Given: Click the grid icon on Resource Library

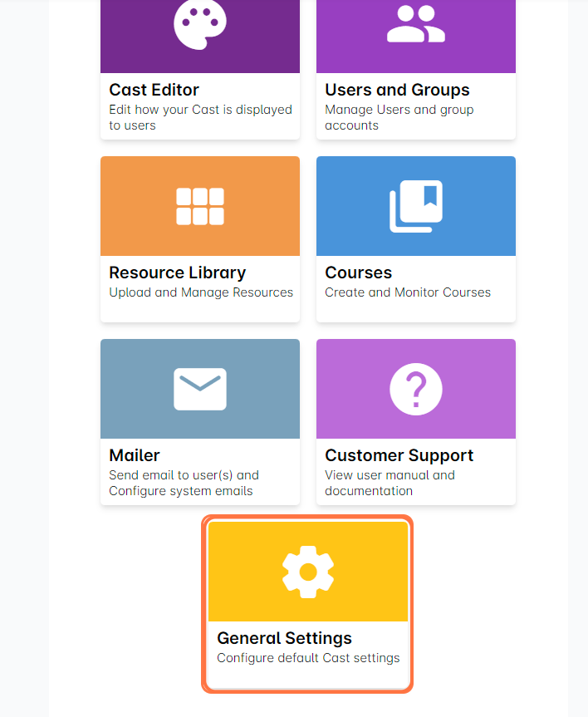Looking at the screenshot, I should pos(200,206).
